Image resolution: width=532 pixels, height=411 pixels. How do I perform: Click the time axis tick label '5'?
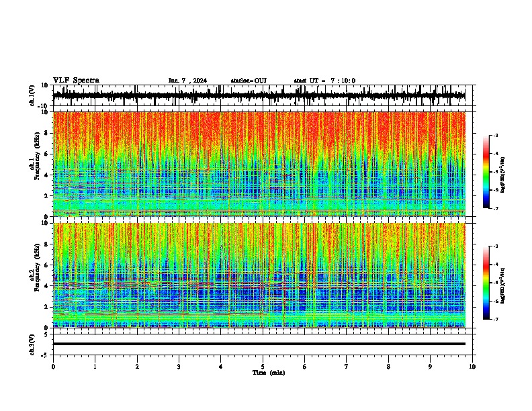click(x=263, y=367)
